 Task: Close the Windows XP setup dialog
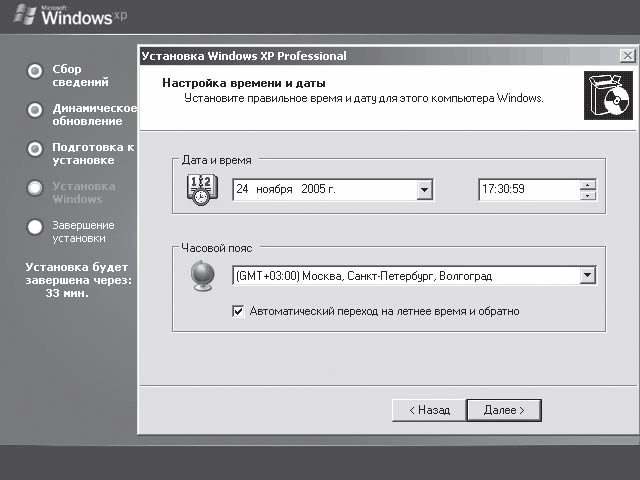[x=627, y=56]
